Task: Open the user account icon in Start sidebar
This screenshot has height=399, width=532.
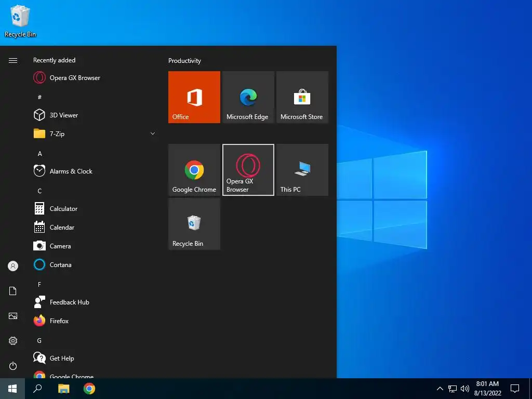Action: (x=13, y=266)
